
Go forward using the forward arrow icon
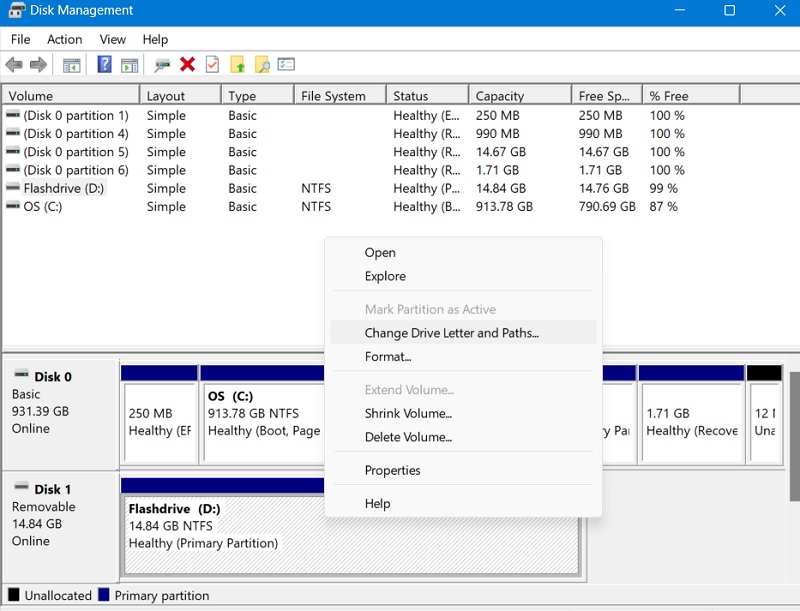(x=37, y=64)
